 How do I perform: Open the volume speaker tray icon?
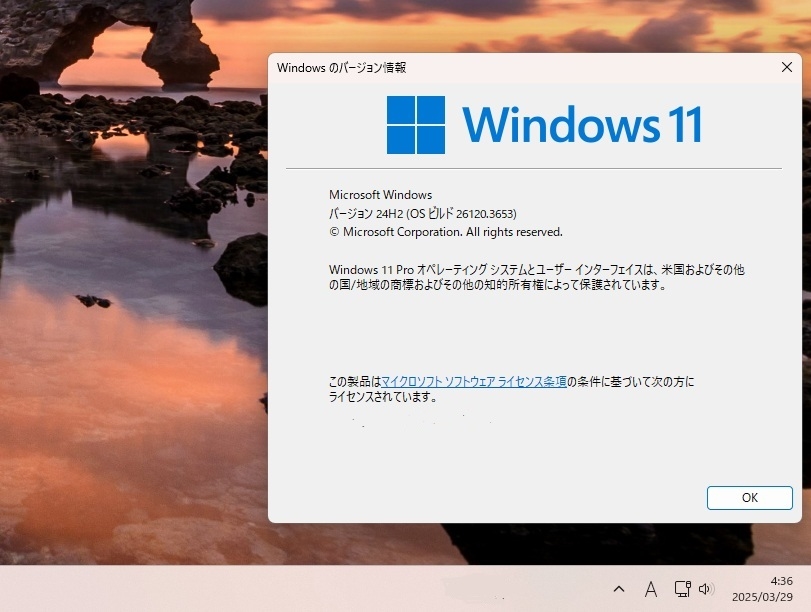(706, 589)
